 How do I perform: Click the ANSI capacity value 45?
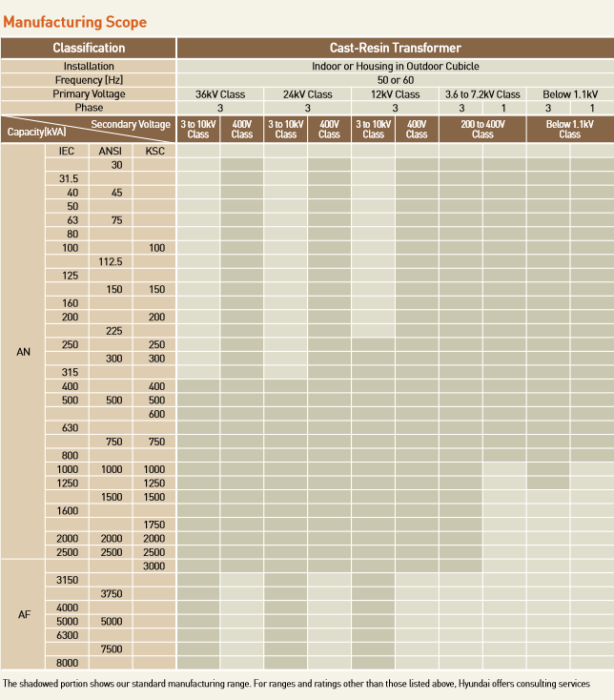click(116, 193)
